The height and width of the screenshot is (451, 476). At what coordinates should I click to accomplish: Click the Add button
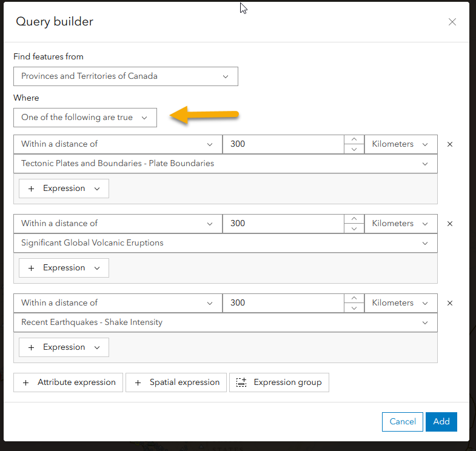tap(441, 421)
